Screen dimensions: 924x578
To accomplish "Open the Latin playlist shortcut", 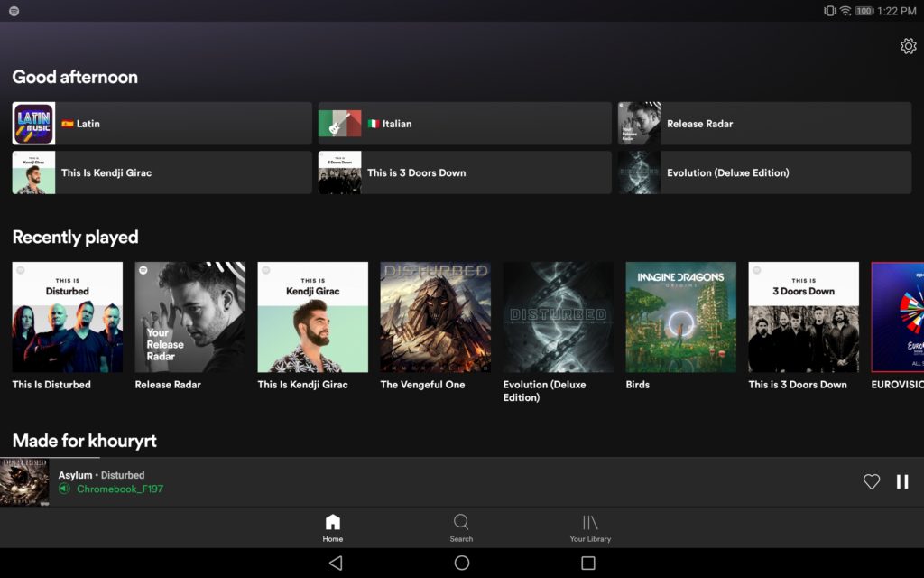I will tap(162, 124).
